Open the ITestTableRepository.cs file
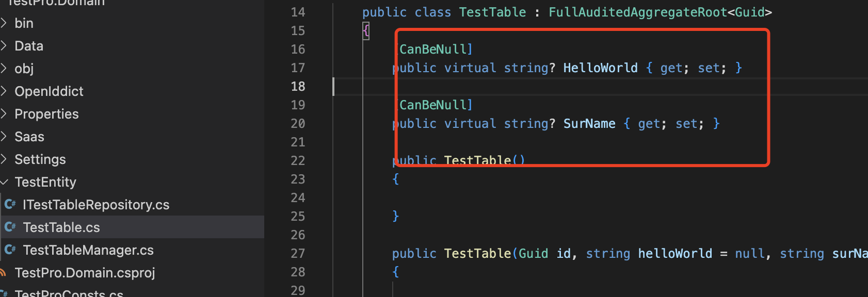Image resolution: width=868 pixels, height=297 pixels. pyautogui.click(x=96, y=205)
